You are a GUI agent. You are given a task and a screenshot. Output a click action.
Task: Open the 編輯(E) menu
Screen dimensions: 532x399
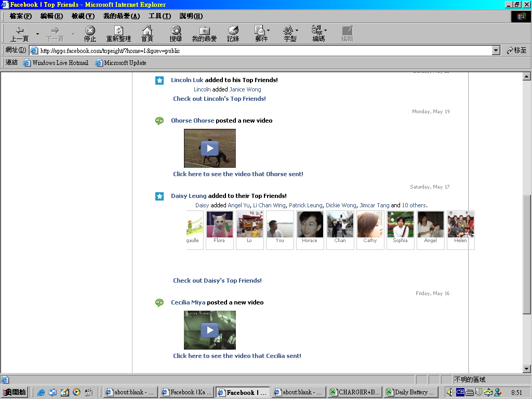(51, 16)
